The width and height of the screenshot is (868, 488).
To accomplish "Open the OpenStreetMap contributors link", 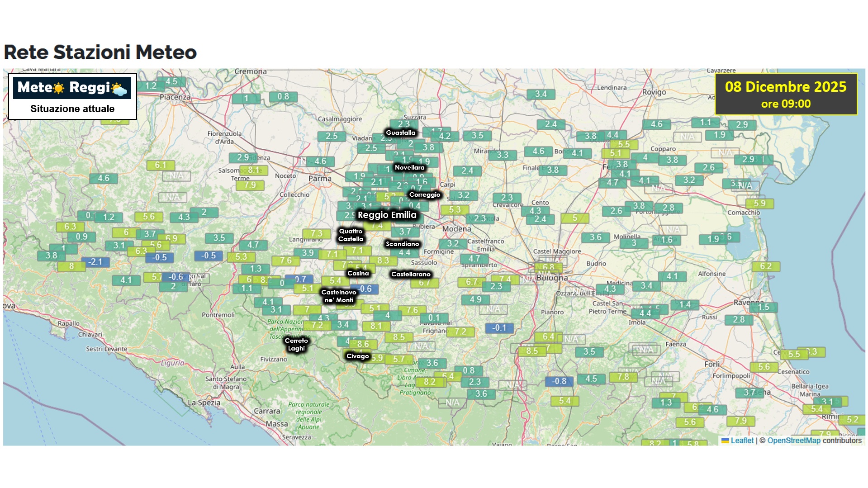I will coord(793,441).
